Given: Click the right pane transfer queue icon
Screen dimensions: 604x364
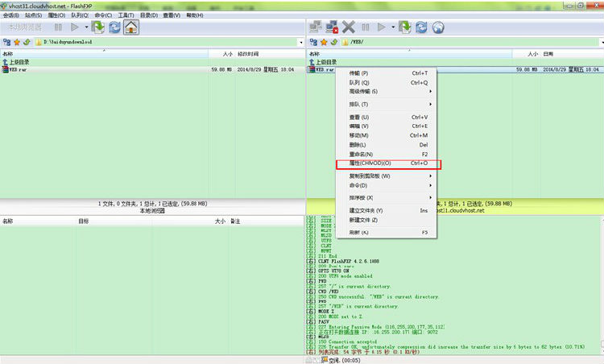Looking at the screenshot, I should [403, 27].
